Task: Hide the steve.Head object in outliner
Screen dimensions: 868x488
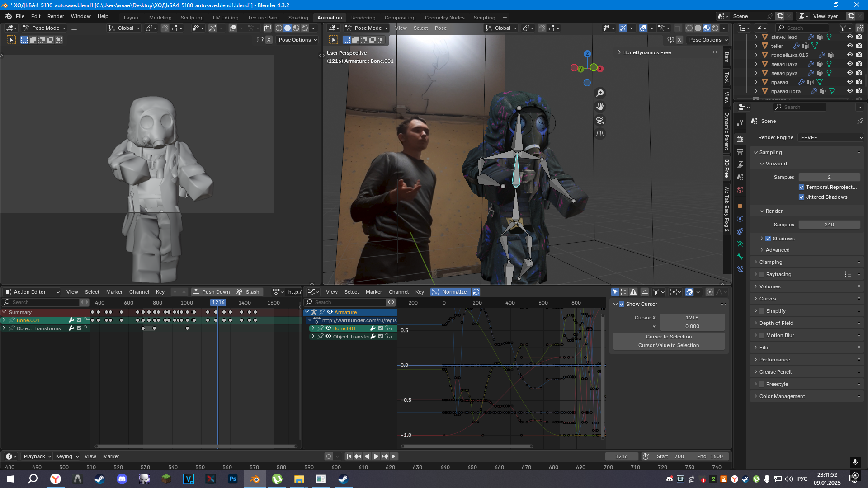Action: (x=850, y=37)
